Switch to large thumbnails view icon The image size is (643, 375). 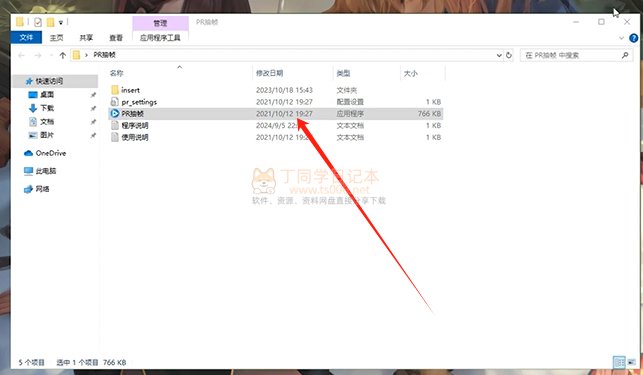[x=631, y=362]
